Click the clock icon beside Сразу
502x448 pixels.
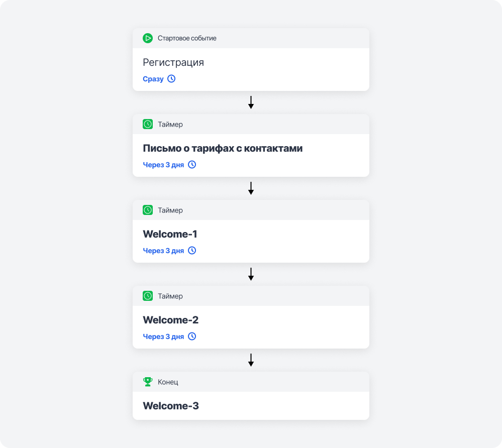tap(171, 79)
